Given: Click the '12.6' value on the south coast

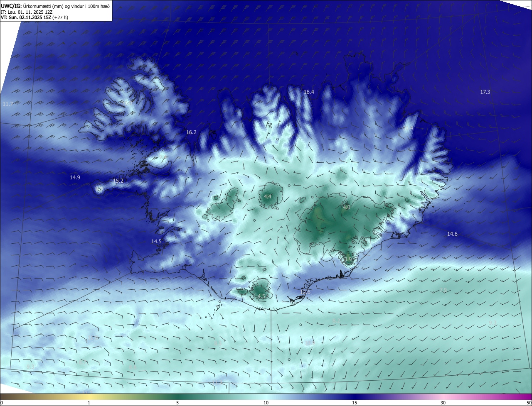Looking at the screenshot, I should coord(305,292).
